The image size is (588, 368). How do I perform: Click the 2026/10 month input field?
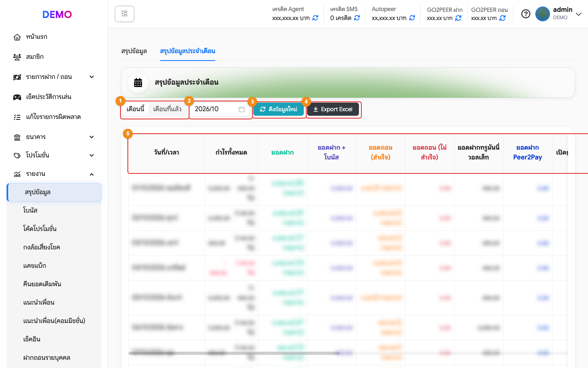[220, 109]
